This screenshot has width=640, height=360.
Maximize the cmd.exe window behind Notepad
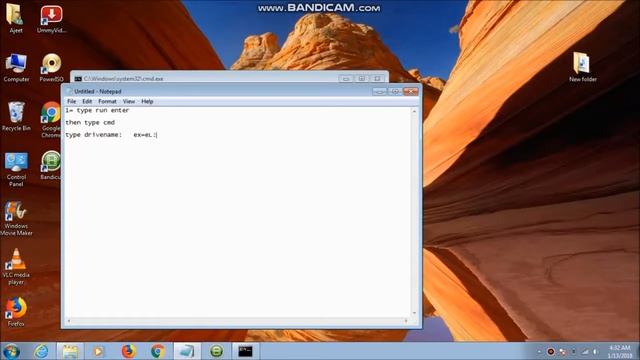coord(361,78)
